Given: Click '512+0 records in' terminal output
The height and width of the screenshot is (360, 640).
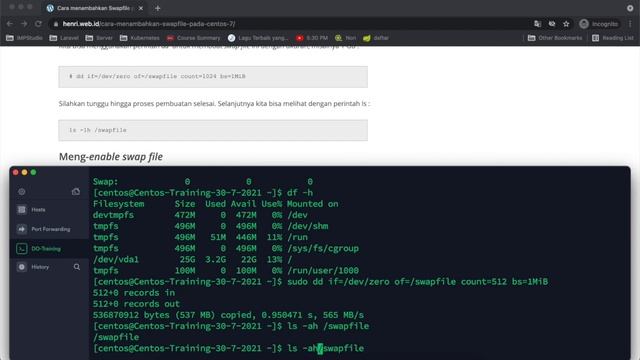Looking at the screenshot, I should (134, 293).
